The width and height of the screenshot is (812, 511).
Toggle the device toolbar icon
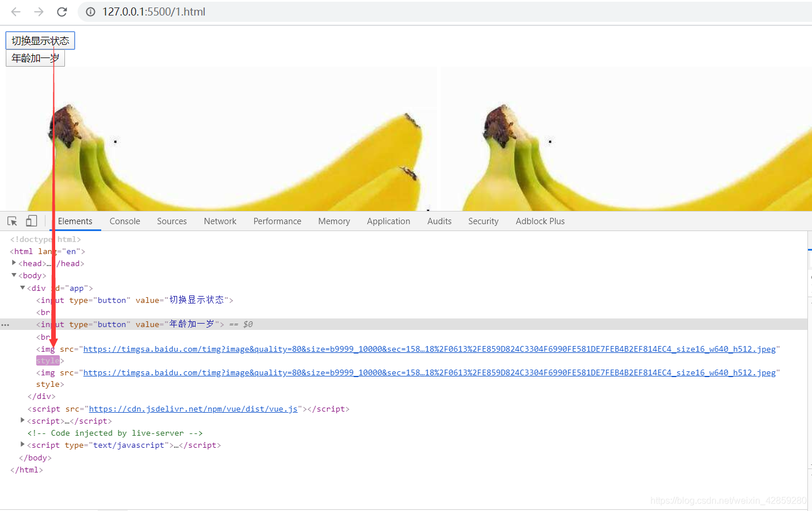(32, 221)
